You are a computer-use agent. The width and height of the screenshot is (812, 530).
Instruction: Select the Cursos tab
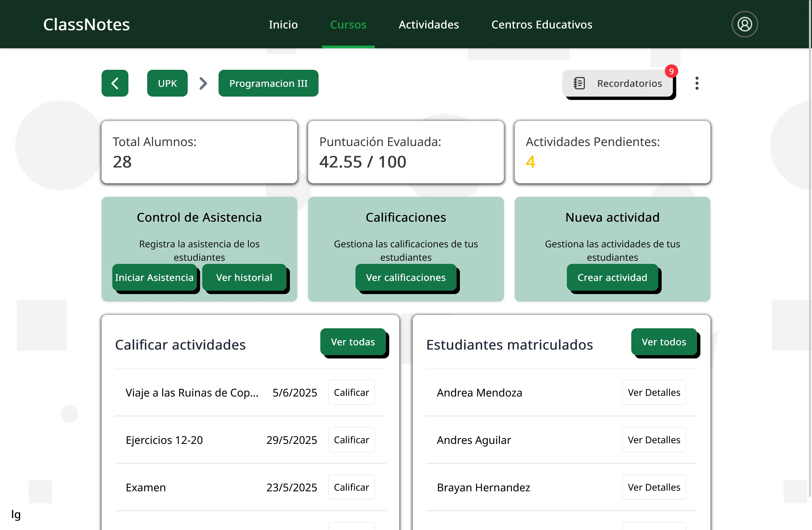tap(348, 25)
